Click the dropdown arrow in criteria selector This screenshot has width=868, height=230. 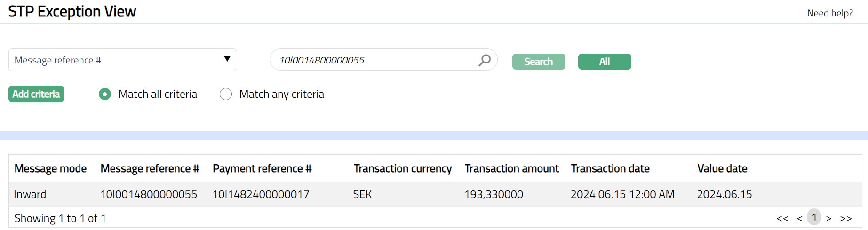coord(227,59)
